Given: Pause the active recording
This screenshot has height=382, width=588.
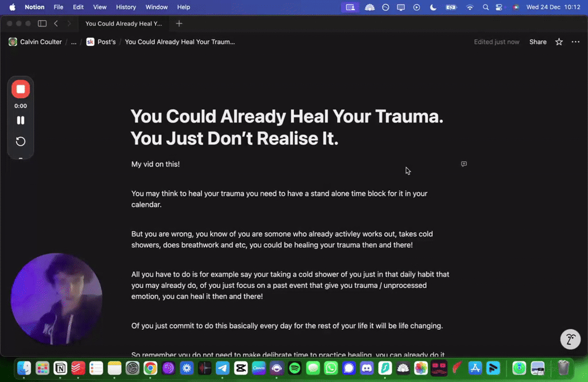Looking at the screenshot, I should 20,120.
